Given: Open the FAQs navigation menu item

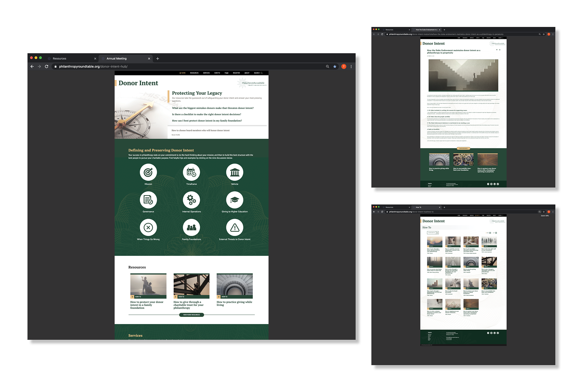Looking at the screenshot, I should [227, 73].
